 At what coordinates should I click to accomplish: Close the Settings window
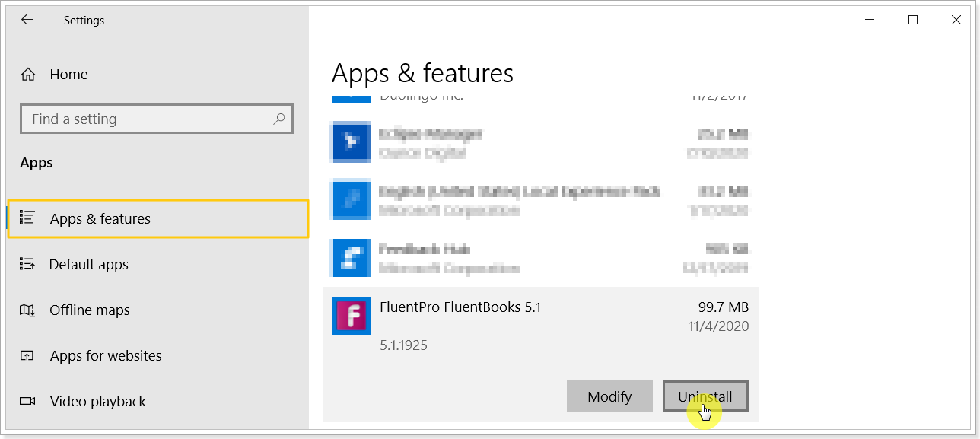956,21
